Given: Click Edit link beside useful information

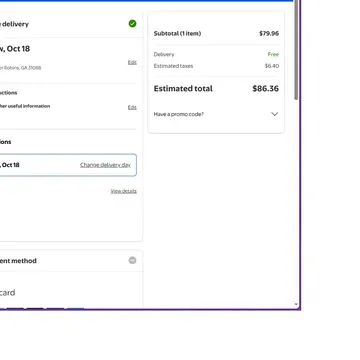Looking at the screenshot, I should [132, 107].
